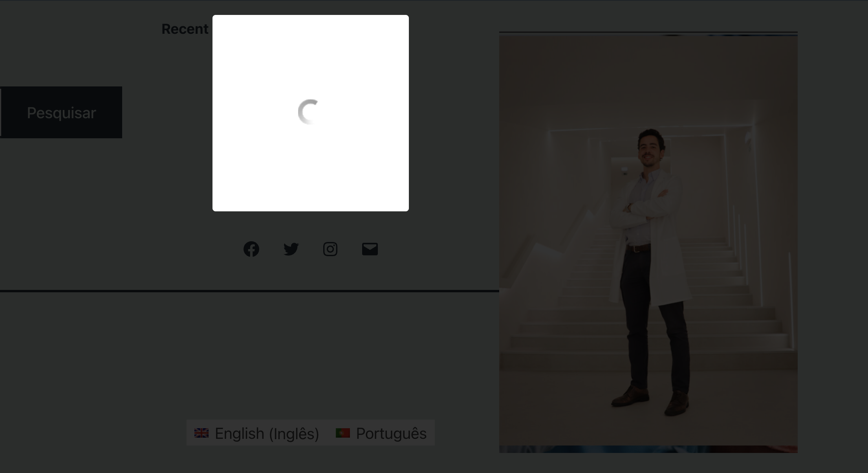Click the white empty area of the popup

click(x=310, y=173)
